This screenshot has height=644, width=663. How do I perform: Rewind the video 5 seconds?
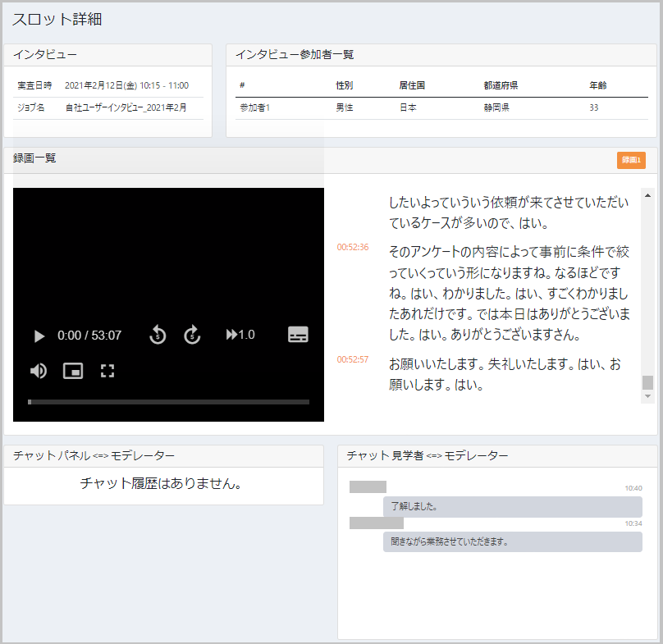pyautogui.click(x=157, y=335)
